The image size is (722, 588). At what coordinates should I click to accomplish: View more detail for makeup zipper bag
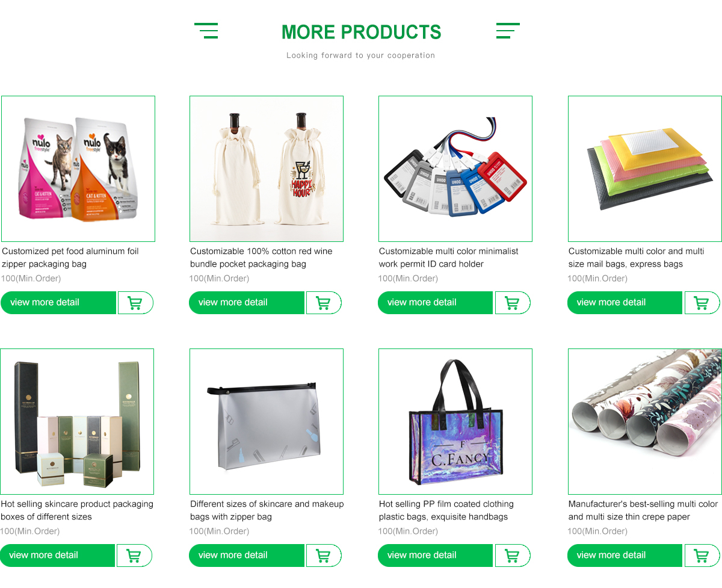247,556
